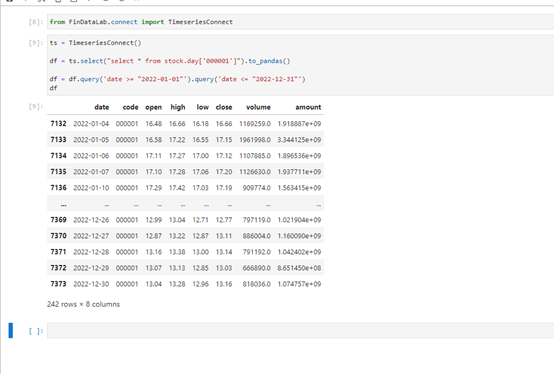Click open value 16.48 in row 7132
554x374 pixels.
pos(154,124)
